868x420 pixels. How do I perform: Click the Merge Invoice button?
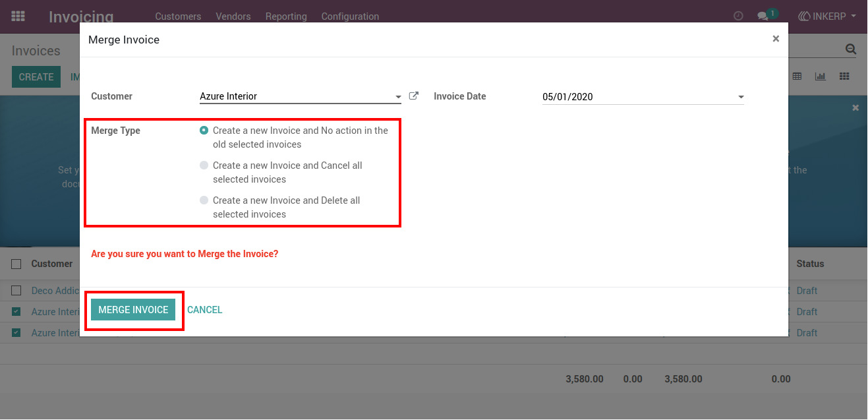coord(133,310)
